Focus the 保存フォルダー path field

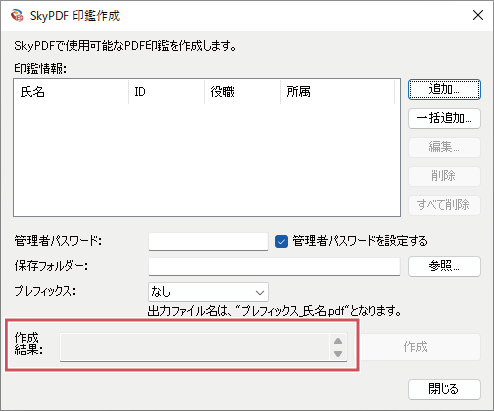(274, 266)
